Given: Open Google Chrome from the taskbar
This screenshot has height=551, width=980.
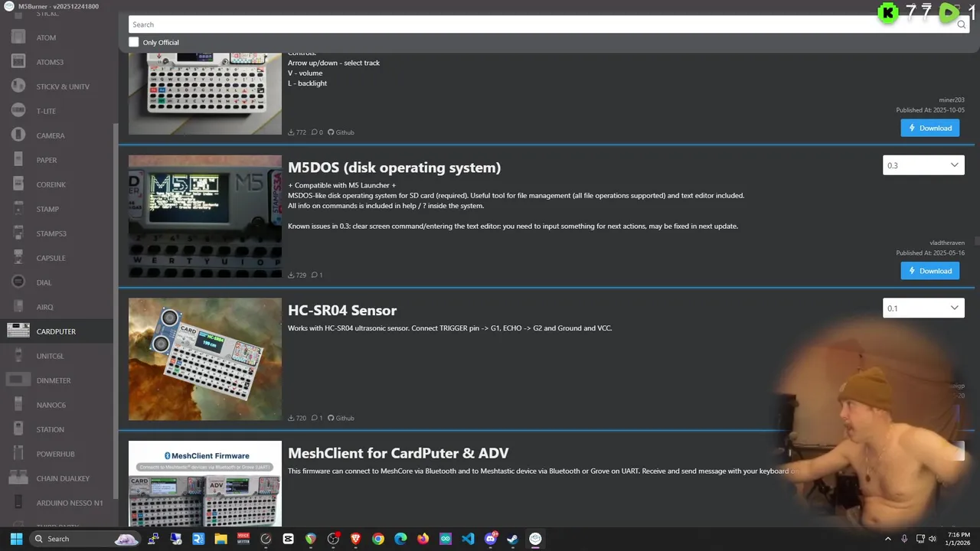Looking at the screenshot, I should tap(377, 539).
